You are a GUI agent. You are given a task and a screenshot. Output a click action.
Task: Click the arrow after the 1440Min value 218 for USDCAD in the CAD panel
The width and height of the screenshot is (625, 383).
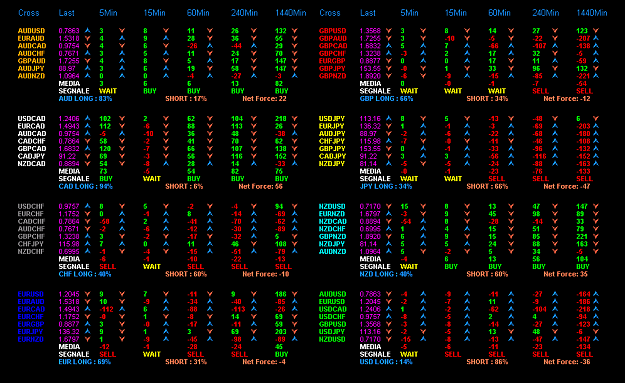pyautogui.click(x=295, y=118)
